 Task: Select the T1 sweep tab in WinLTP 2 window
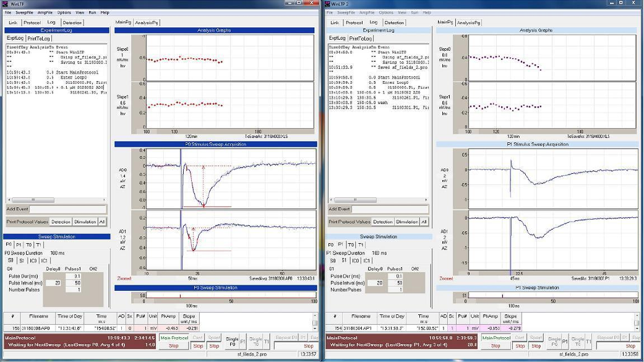tap(360, 244)
